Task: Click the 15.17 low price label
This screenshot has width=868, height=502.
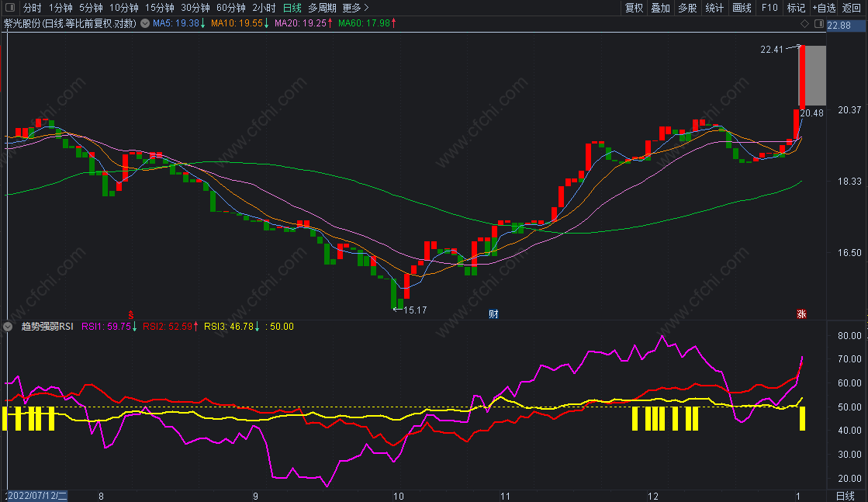Action: pos(415,310)
